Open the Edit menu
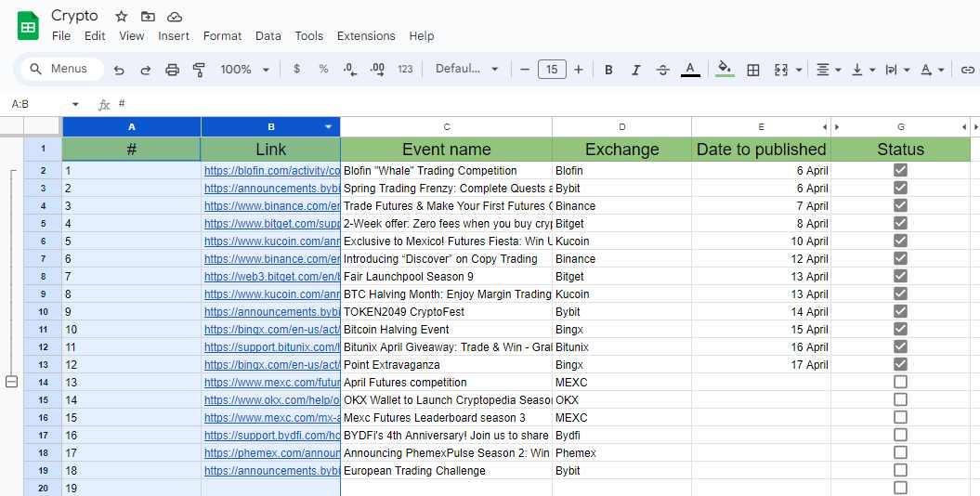980x496 pixels. point(95,35)
